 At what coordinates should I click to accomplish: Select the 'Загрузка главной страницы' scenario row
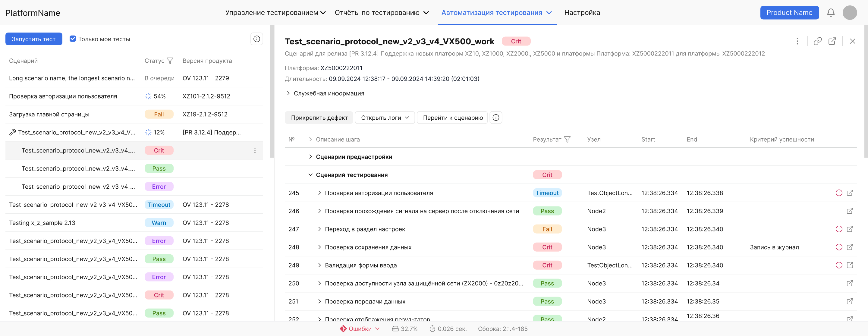click(x=134, y=115)
